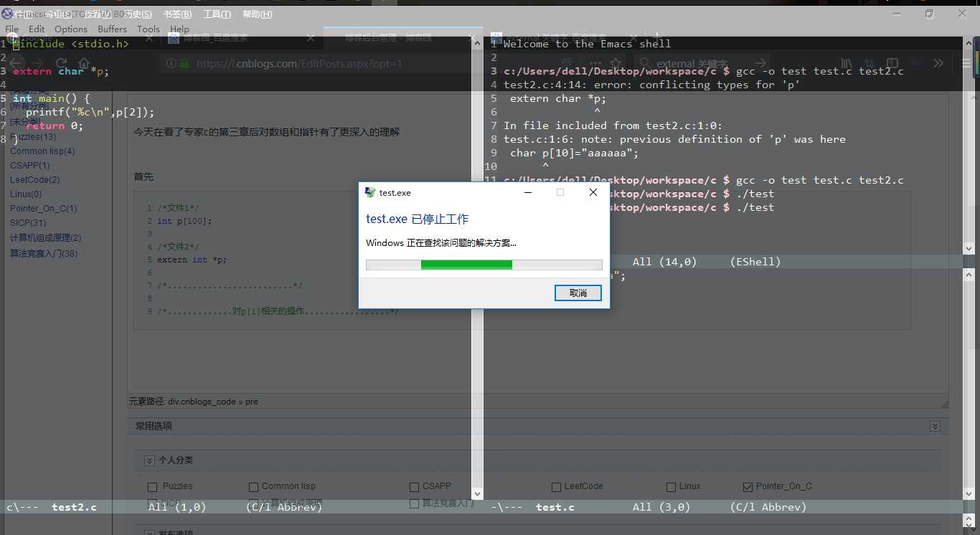The width and height of the screenshot is (980, 535).
Task: Click Firefox forward navigation arrow
Action: (38, 63)
